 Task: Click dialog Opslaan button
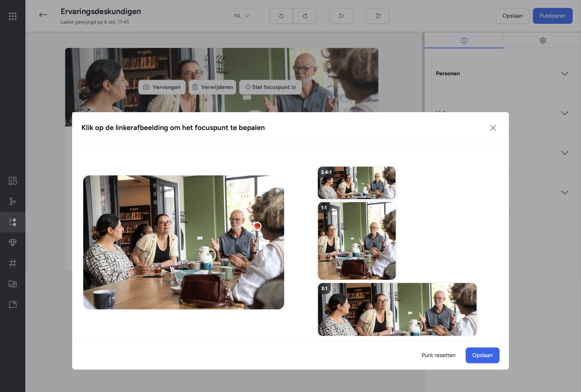point(482,355)
